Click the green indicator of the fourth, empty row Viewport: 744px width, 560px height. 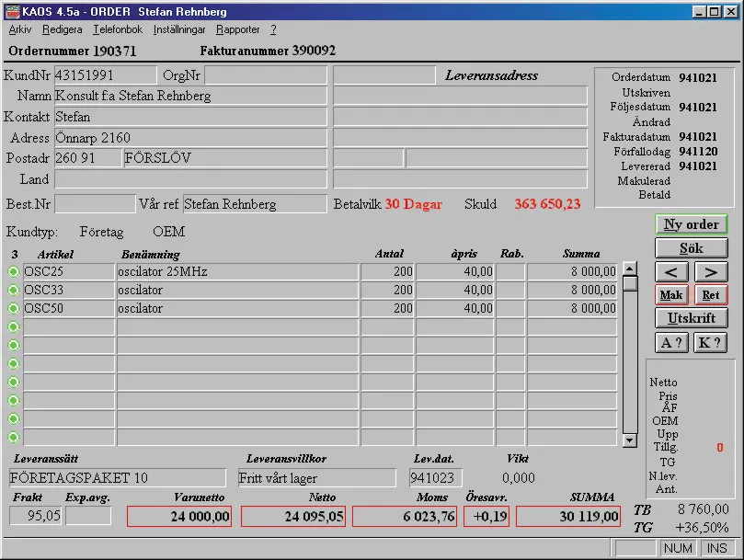[x=13, y=327]
